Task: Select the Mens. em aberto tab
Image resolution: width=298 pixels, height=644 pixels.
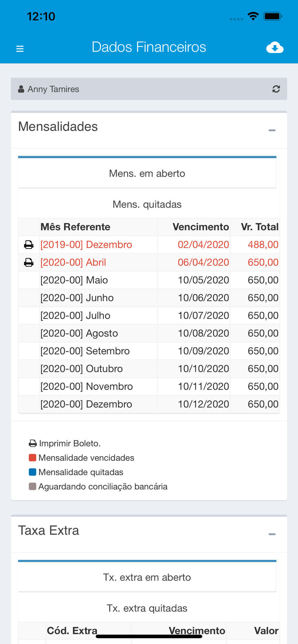Action: pos(147,173)
